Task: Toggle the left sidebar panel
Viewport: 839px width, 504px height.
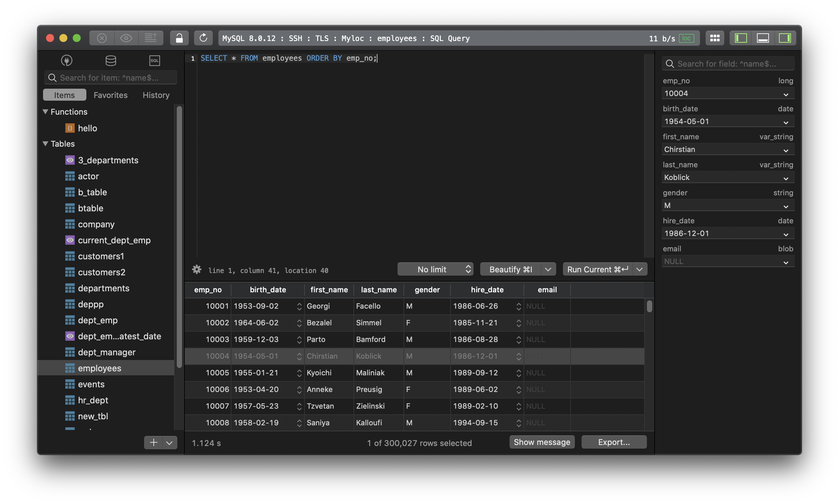Action: pyautogui.click(x=741, y=38)
